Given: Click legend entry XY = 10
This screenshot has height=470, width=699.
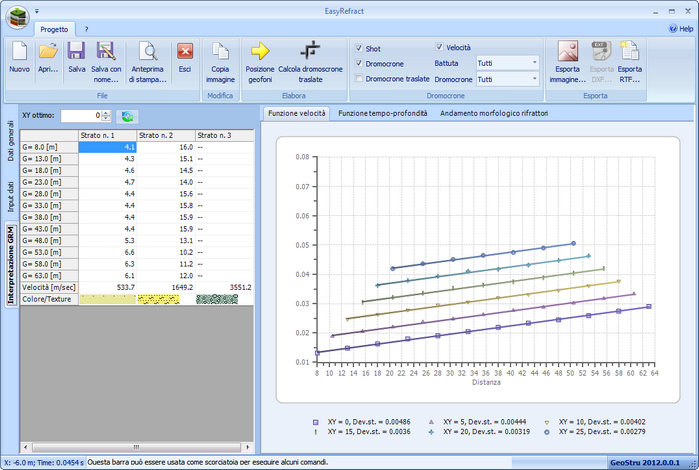Looking at the screenshot, I should coord(594,422).
